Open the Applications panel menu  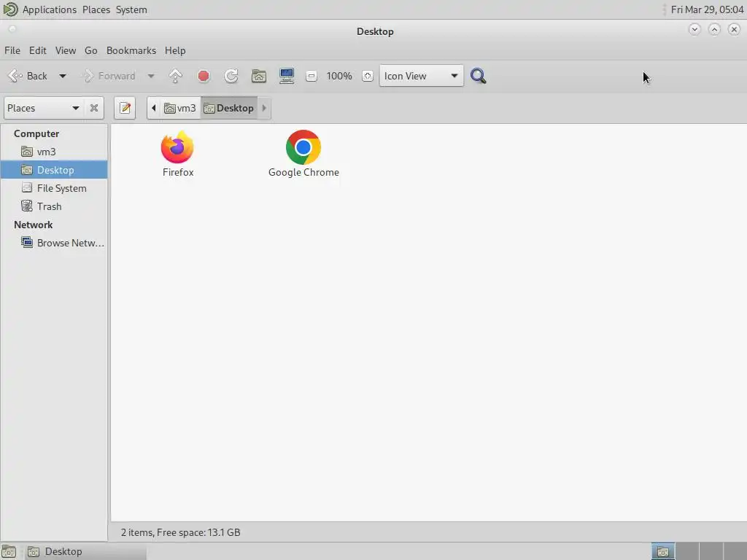[50, 9]
